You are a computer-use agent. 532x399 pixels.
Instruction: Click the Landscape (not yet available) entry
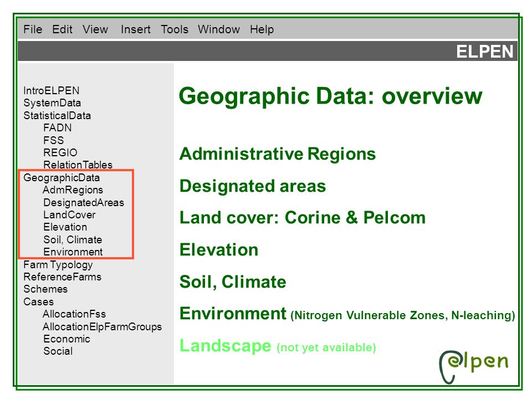pos(278,346)
